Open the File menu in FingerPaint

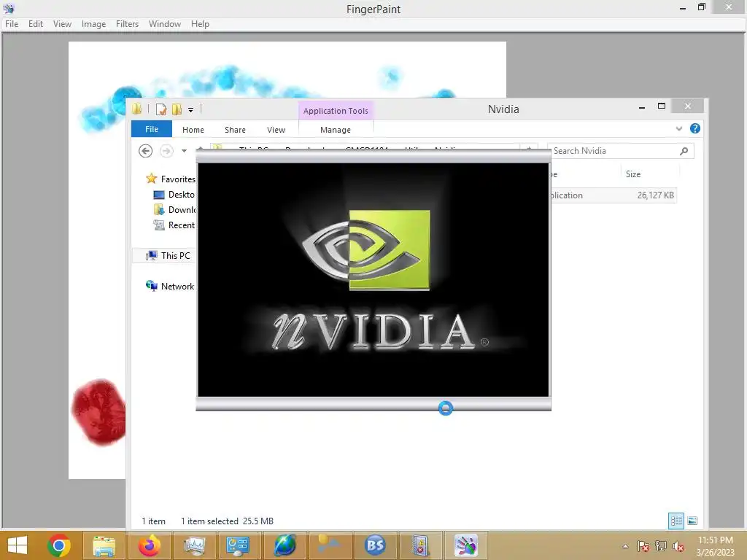[12, 24]
